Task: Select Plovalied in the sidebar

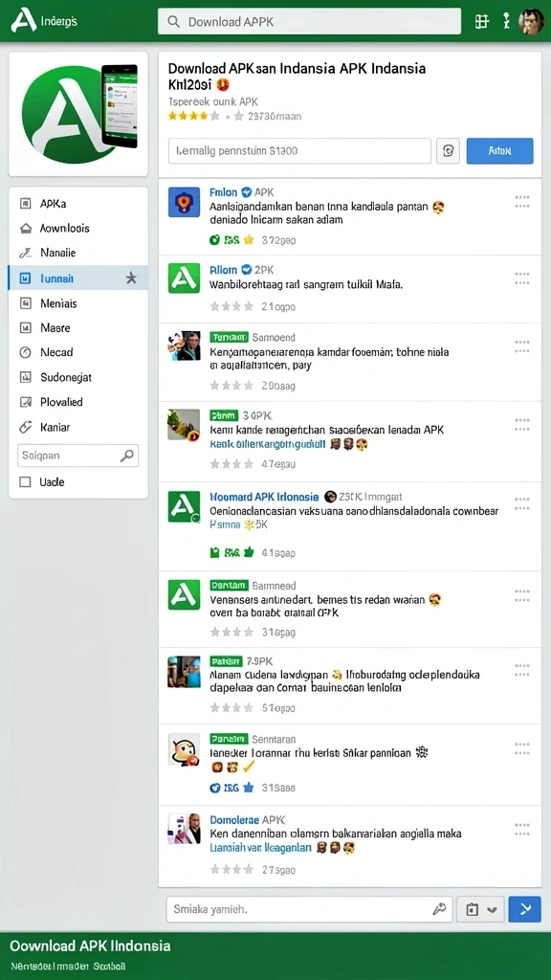Action: click(78, 402)
